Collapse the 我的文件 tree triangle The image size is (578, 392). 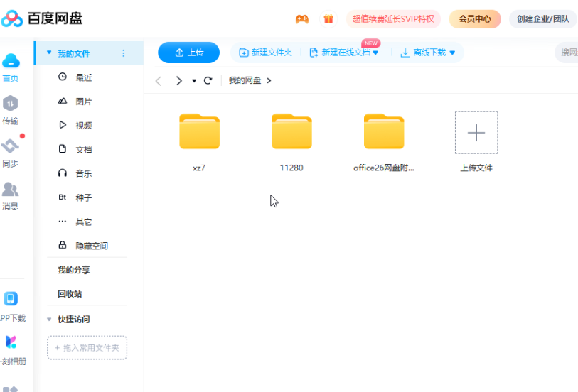click(49, 53)
